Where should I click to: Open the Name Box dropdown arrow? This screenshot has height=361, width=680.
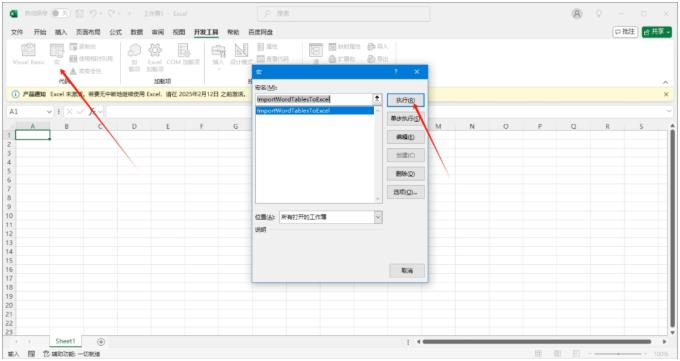click(x=49, y=112)
